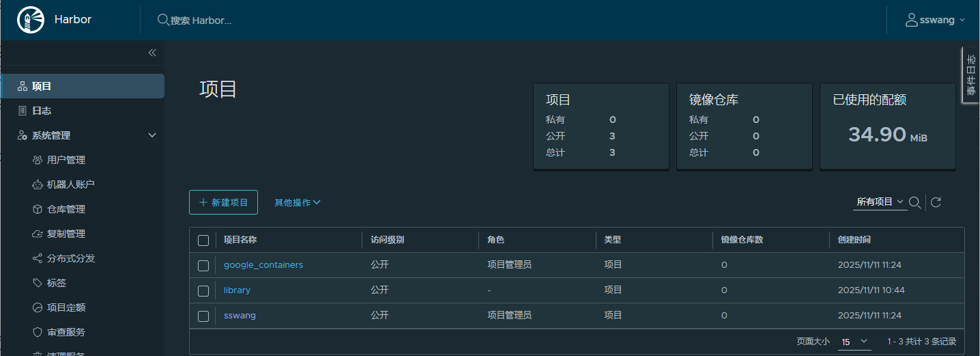The height and width of the screenshot is (356, 980).
Task: Click the Harbor lighthouse logo
Action: (x=30, y=20)
